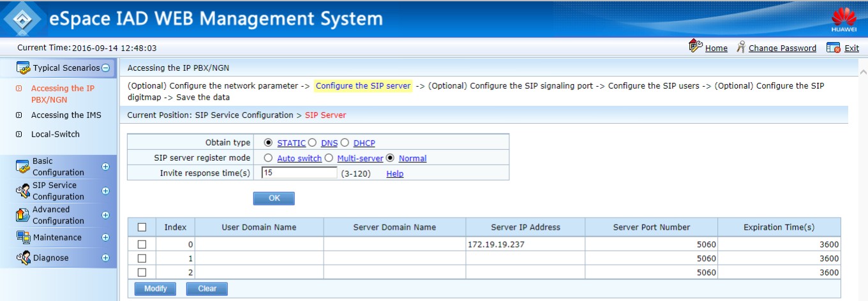Select Normal register mode radio

point(390,158)
